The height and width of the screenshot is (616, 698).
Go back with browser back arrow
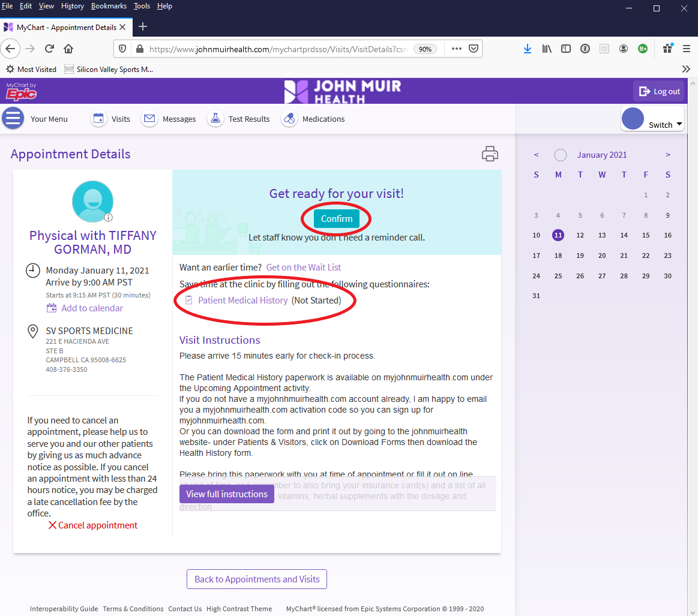11,49
